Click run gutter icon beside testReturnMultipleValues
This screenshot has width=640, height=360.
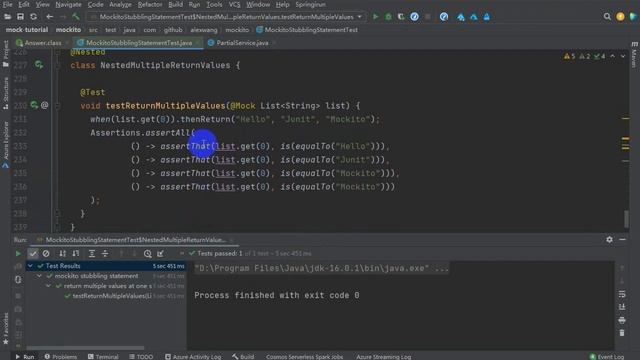(34, 105)
